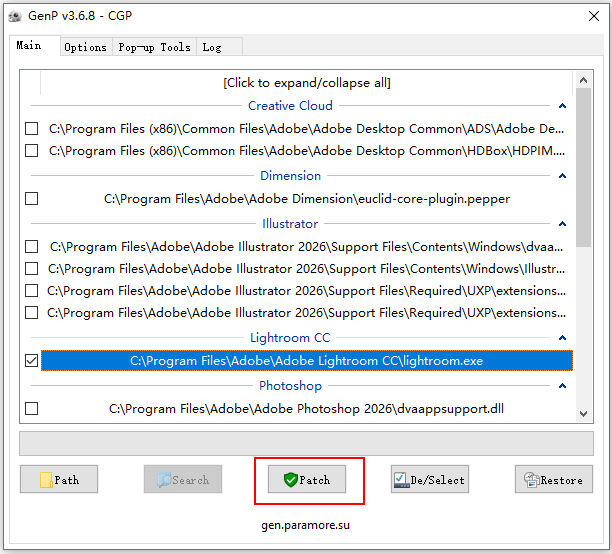The width and height of the screenshot is (612, 554).
Task: Select the Photoshop group title
Action: [x=290, y=386]
